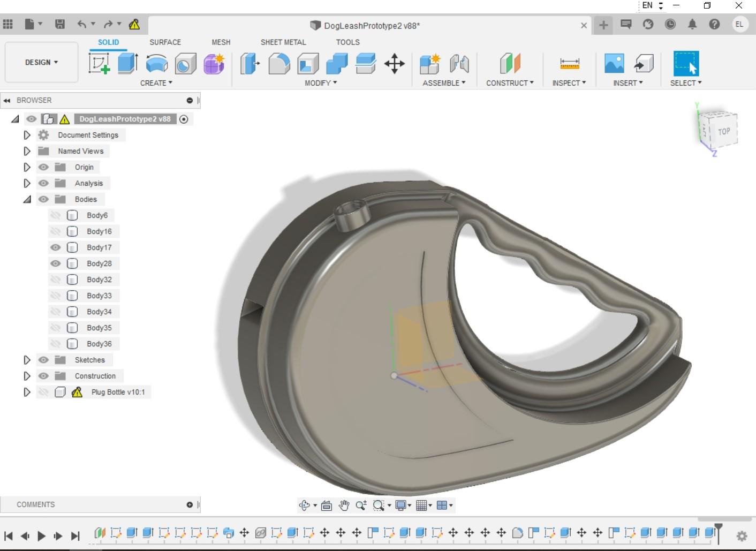Open the CONSTRUCT menu

(509, 83)
